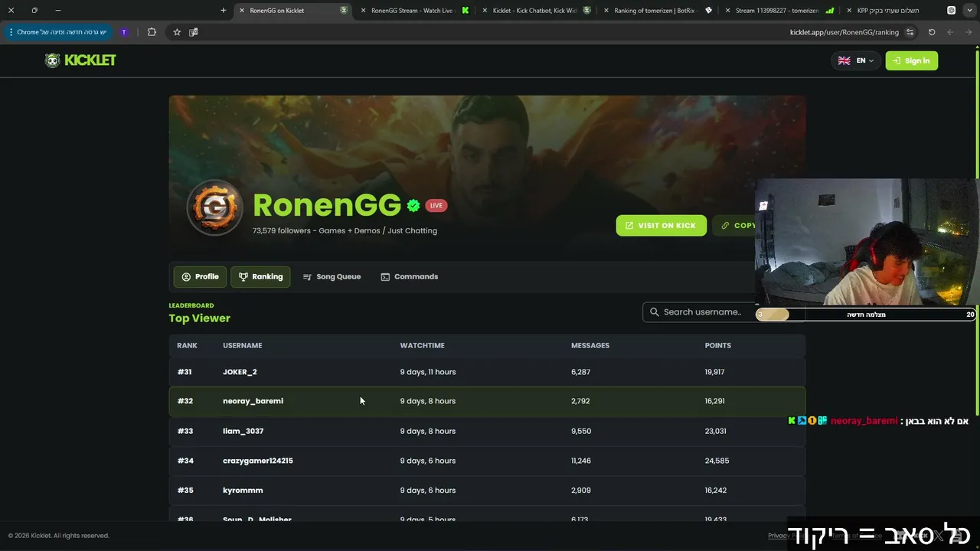Open the Song Queue tab
Image resolution: width=980 pixels, height=551 pixels.
click(332, 276)
